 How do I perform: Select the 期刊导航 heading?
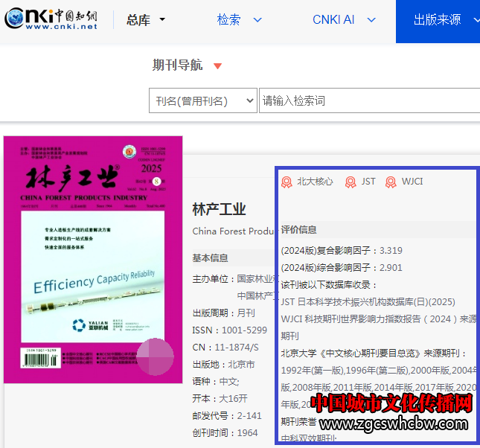(x=177, y=65)
